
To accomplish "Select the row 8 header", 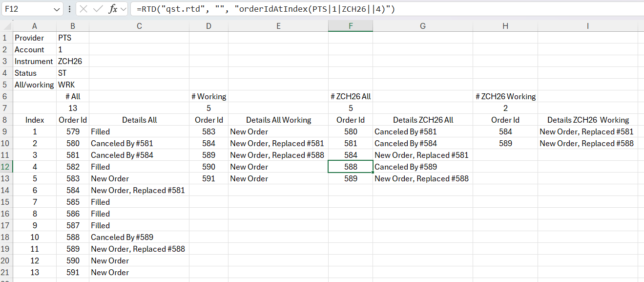I will [6, 120].
